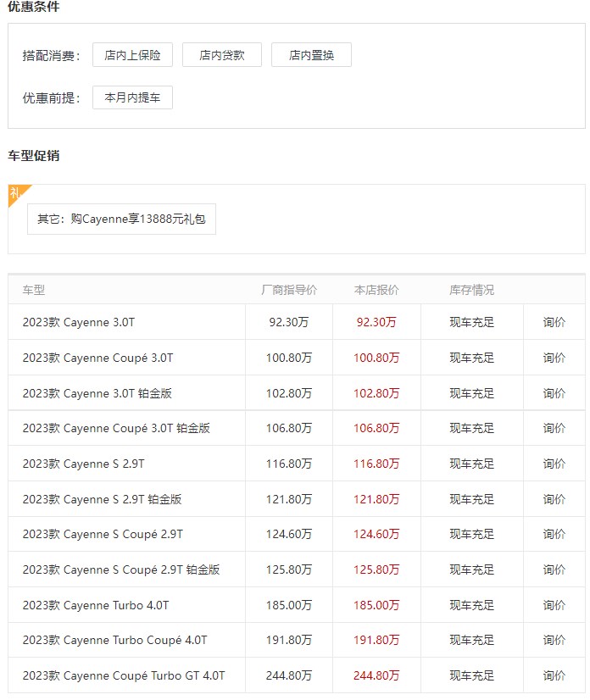Open model 2023款 Cayenne S 2.9T
The height and width of the screenshot is (700, 590).
pos(84,464)
